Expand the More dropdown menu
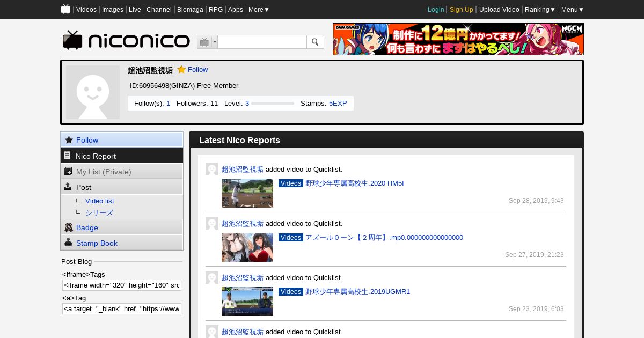Viewport: 644px width, 338px height. (259, 10)
